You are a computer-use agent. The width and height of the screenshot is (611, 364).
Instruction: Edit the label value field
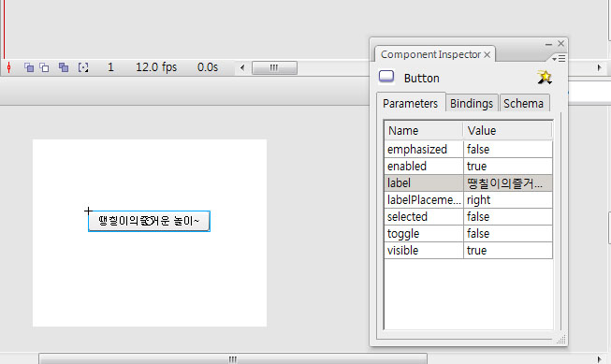pos(508,183)
